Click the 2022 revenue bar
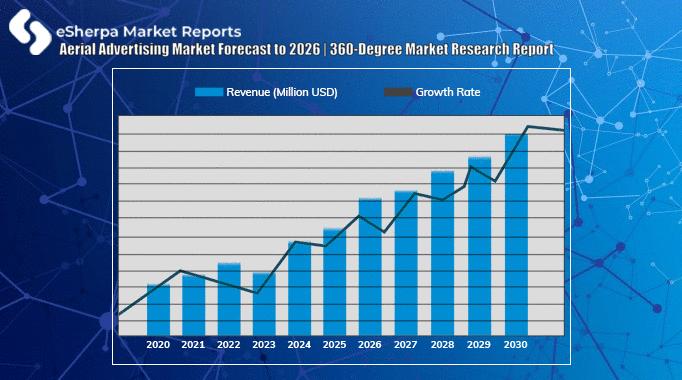The image size is (682, 380). pos(229,299)
